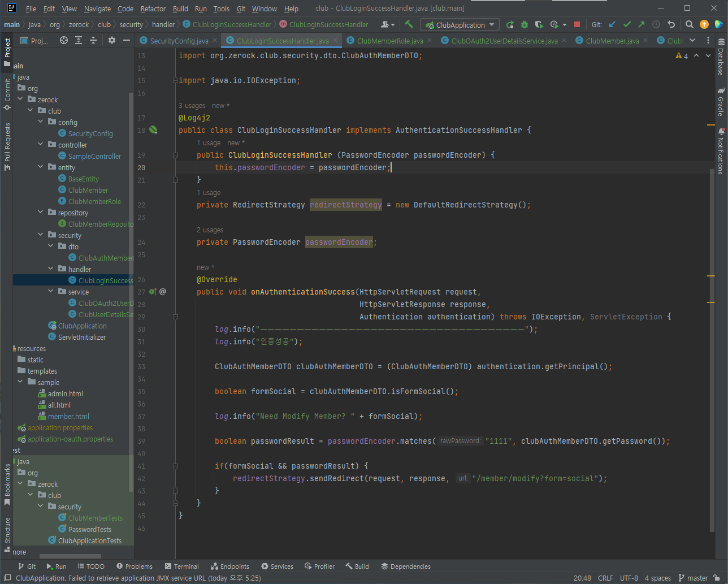Open Search Everywhere magnifier
The height and width of the screenshot is (584, 728).
point(690,25)
